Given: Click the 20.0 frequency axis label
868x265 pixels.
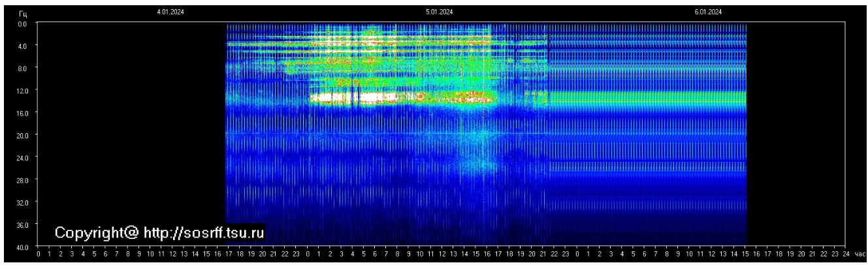Looking at the screenshot, I should tap(22, 135).
